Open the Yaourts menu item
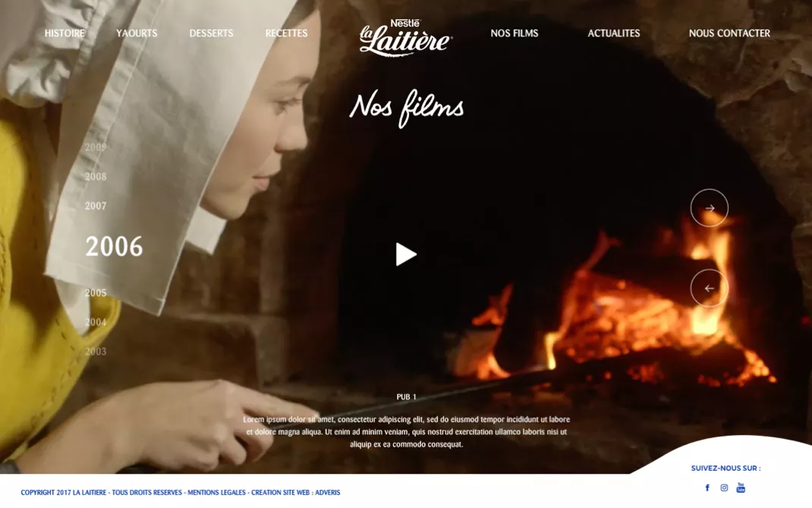812x508 pixels. (137, 33)
